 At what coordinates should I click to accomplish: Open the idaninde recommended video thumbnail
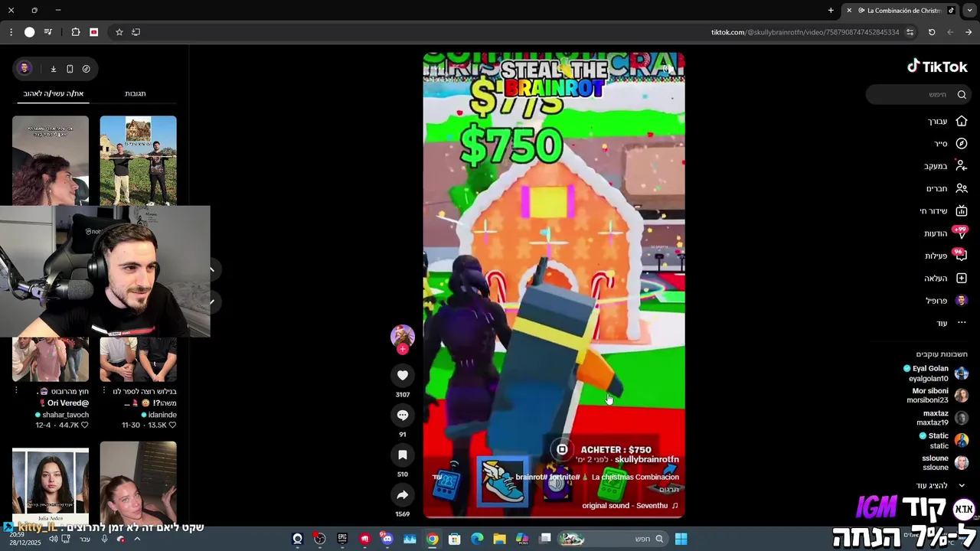coord(138,360)
